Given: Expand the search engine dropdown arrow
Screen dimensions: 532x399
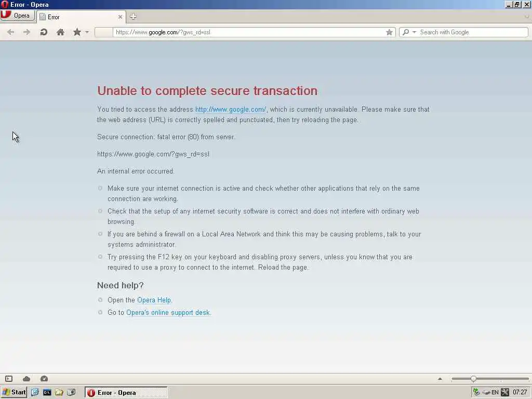Looking at the screenshot, I should 414,32.
